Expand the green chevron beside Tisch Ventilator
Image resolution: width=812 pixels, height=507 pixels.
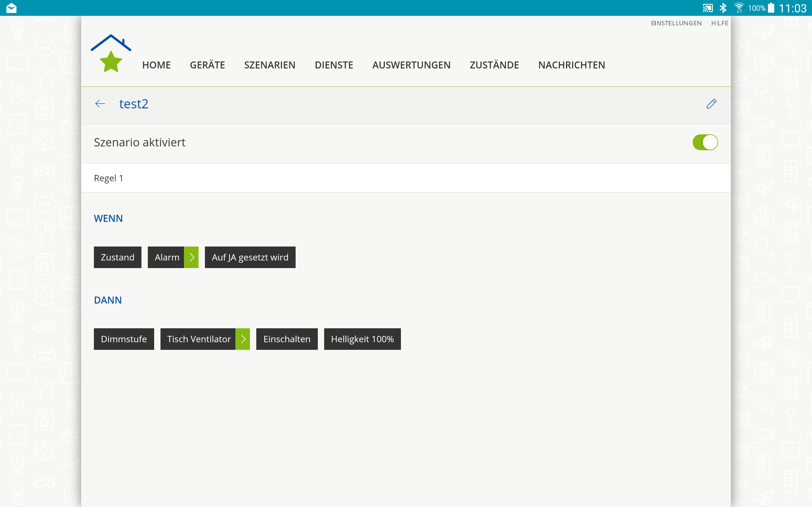[x=243, y=339]
